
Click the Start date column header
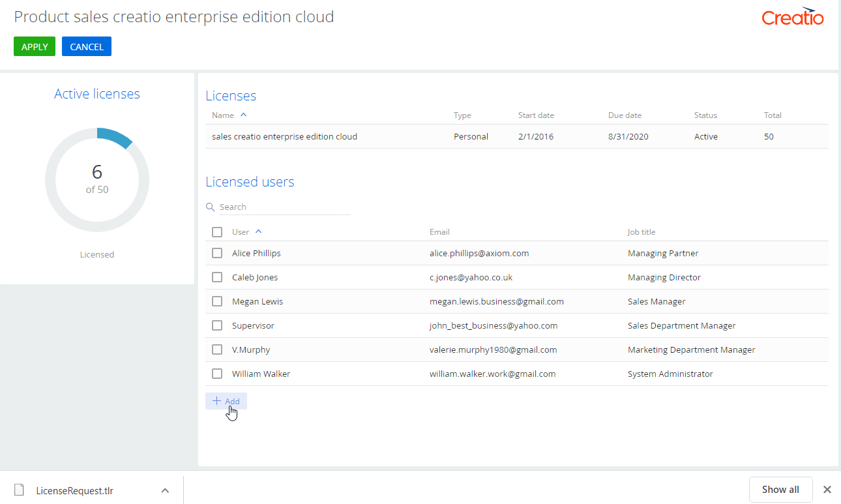(x=536, y=115)
